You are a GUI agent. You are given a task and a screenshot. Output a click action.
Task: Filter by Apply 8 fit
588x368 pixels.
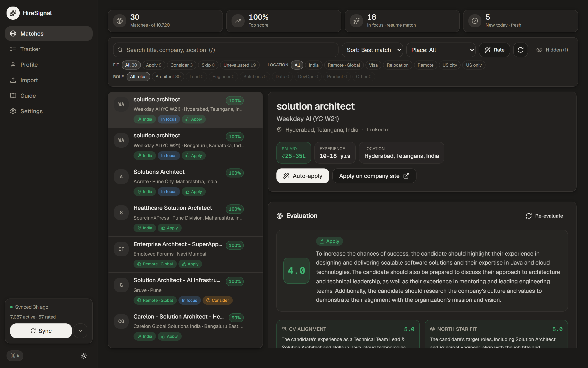click(154, 65)
